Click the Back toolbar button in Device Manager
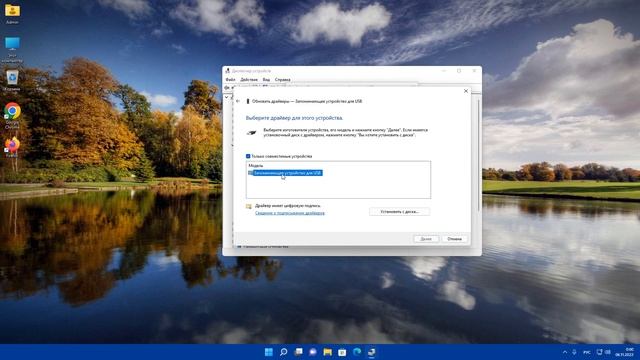Image resolution: width=640 pixels, height=360 pixels. coord(227,87)
